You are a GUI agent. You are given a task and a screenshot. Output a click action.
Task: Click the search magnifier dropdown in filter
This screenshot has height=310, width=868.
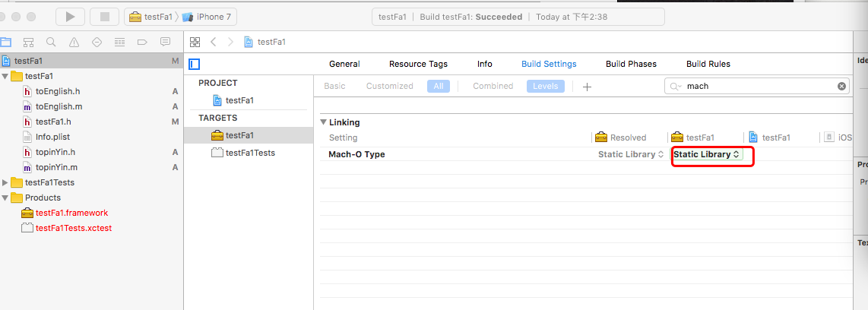pyautogui.click(x=674, y=87)
